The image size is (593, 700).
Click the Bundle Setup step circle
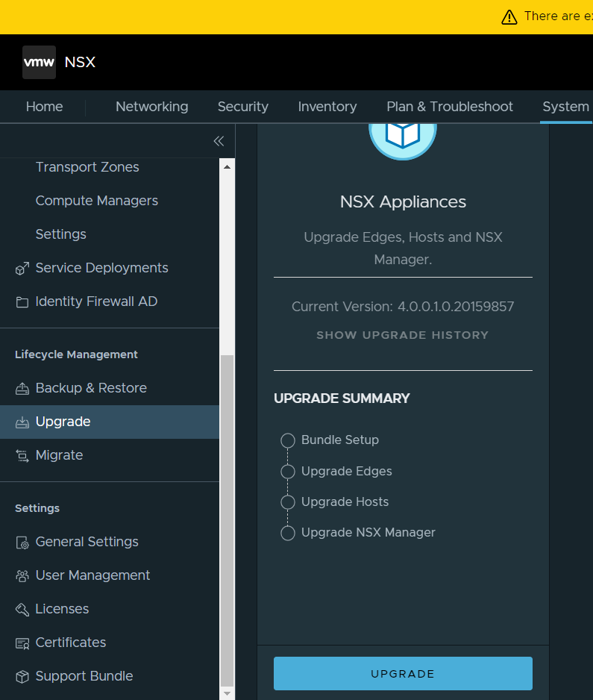click(288, 440)
